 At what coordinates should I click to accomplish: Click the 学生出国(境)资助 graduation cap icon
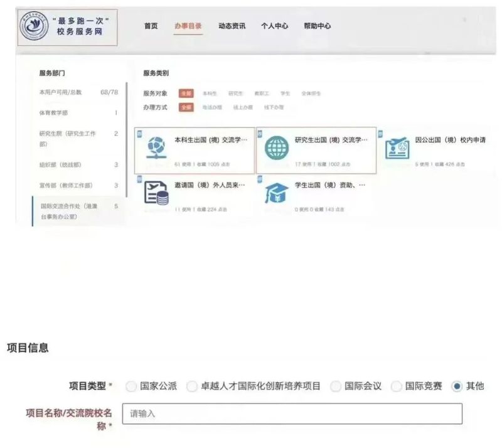tap(277, 192)
